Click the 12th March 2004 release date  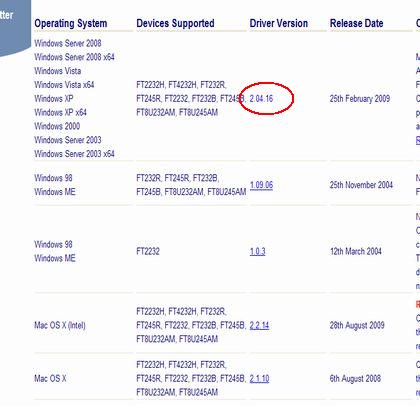point(356,251)
